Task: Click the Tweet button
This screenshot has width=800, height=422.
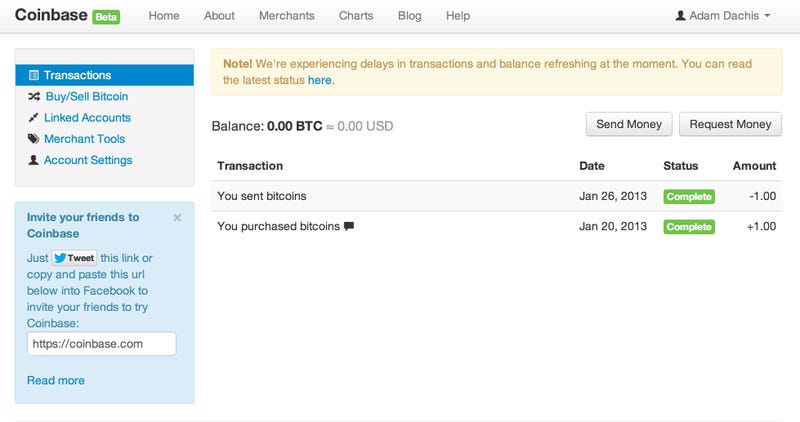Action: 74,258
